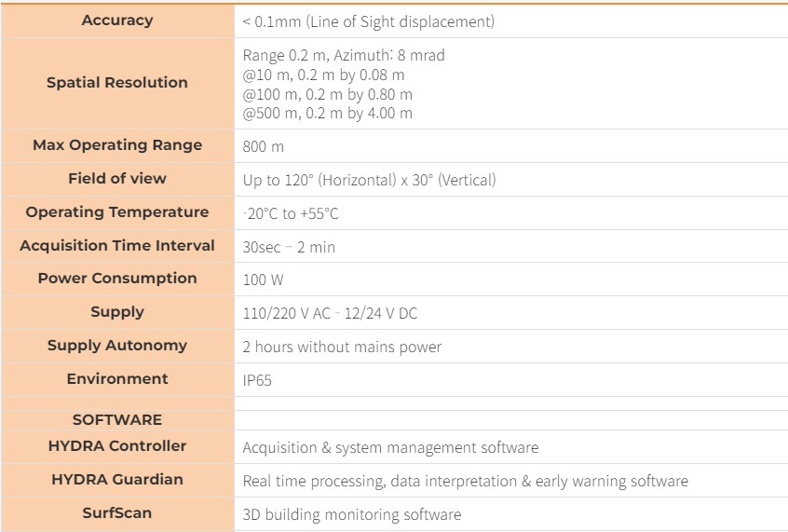Click the Supply Autonomy label
Screen dimensions: 788x532
pos(117,346)
